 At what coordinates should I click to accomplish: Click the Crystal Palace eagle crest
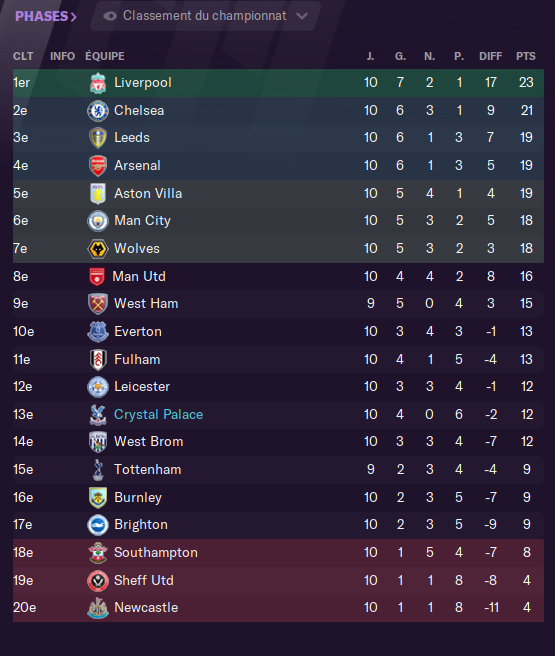click(98, 415)
